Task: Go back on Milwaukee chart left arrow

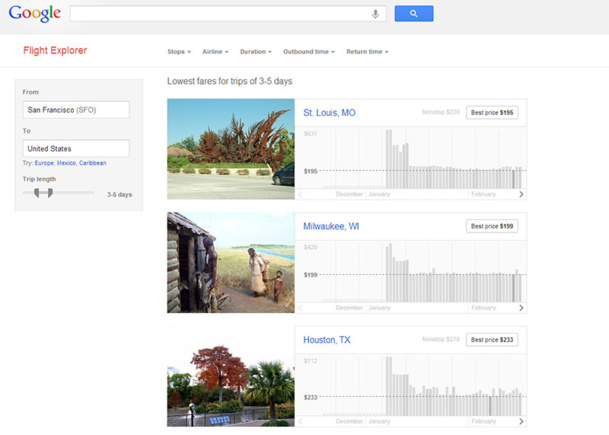Action: coord(301,308)
